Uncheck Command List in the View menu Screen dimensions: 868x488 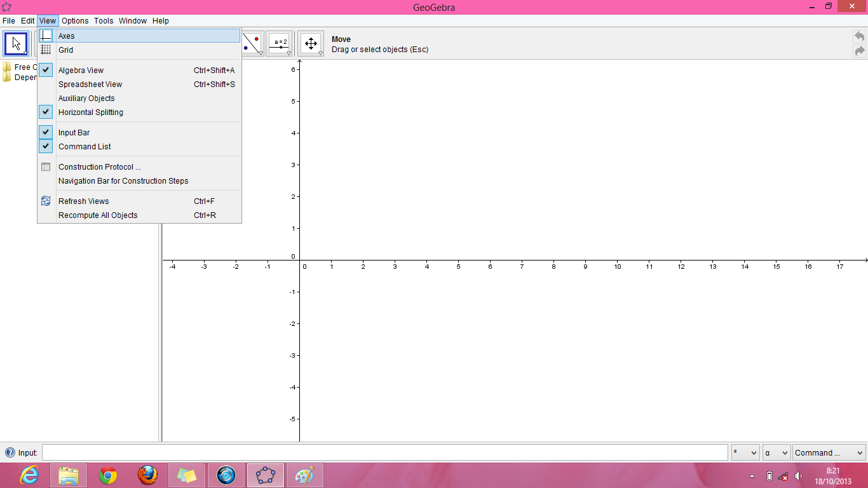139,147
